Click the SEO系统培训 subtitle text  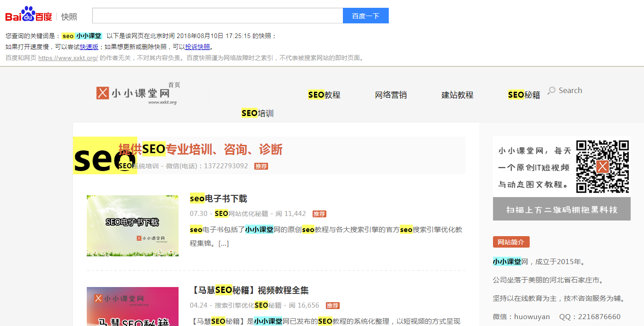click(x=138, y=166)
